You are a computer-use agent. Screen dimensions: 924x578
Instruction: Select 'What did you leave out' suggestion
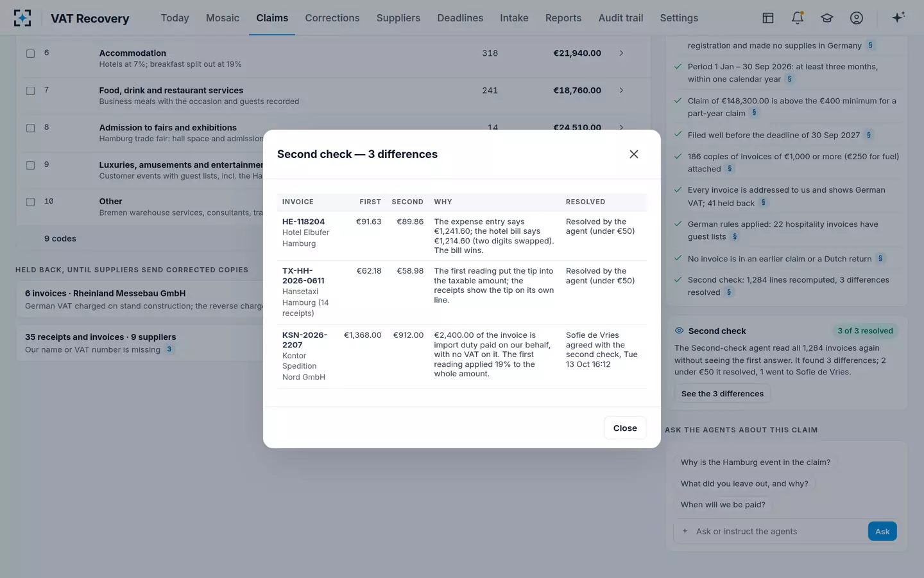click(744, 484)
